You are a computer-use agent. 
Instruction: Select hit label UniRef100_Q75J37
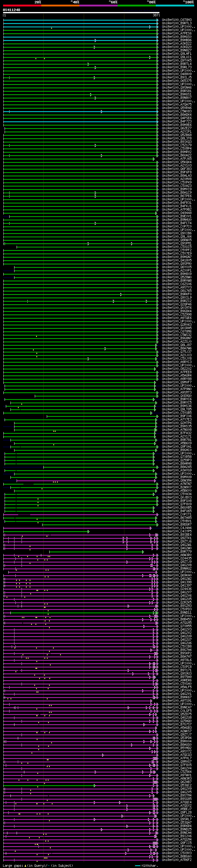point(177,352)
